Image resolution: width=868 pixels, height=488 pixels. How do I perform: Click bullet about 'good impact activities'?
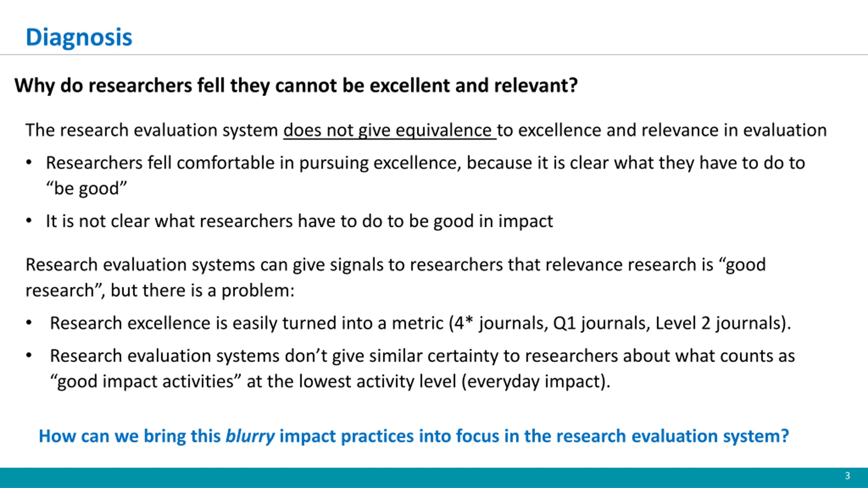tap(422, 369)
